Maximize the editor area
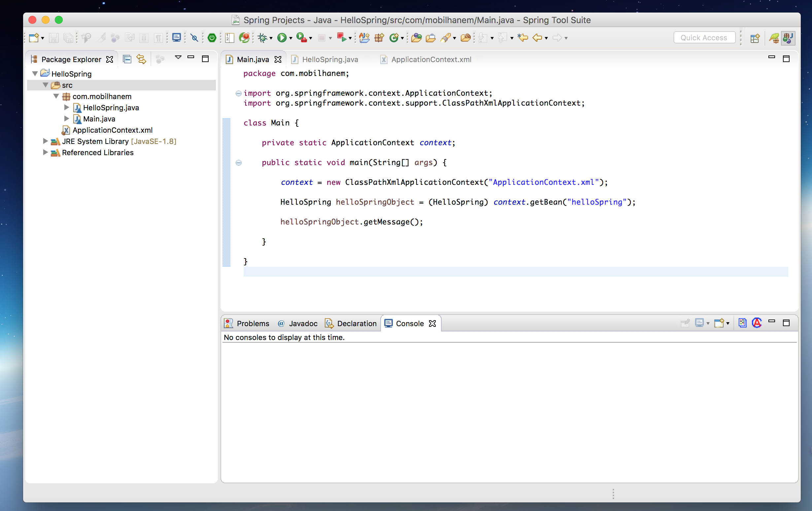812x511 pixels. point(786,59)
